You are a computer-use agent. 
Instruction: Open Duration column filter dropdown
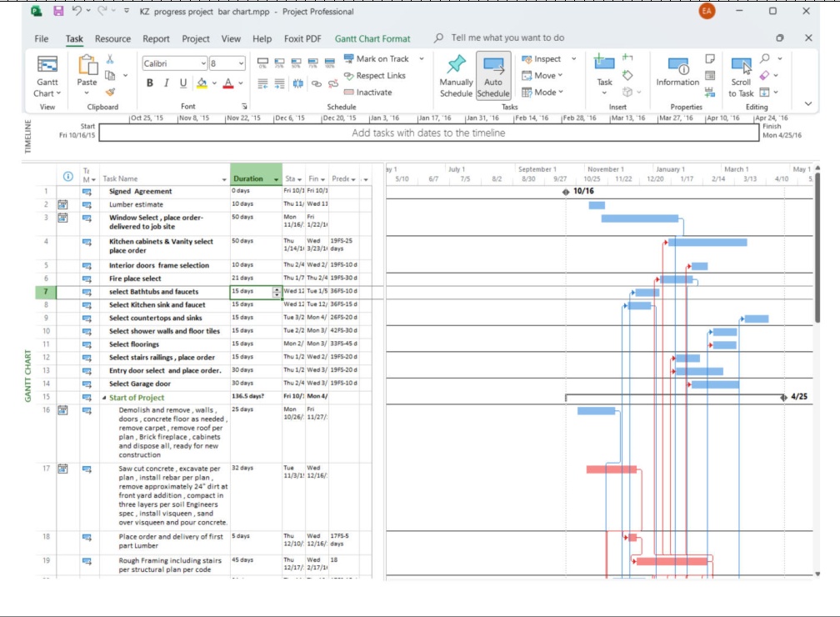click(277, 179)
